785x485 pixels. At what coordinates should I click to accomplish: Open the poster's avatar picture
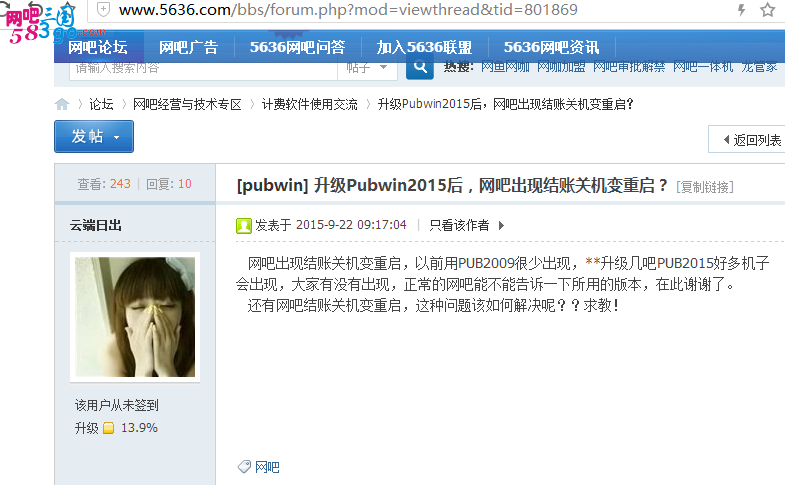pos(135,317)
